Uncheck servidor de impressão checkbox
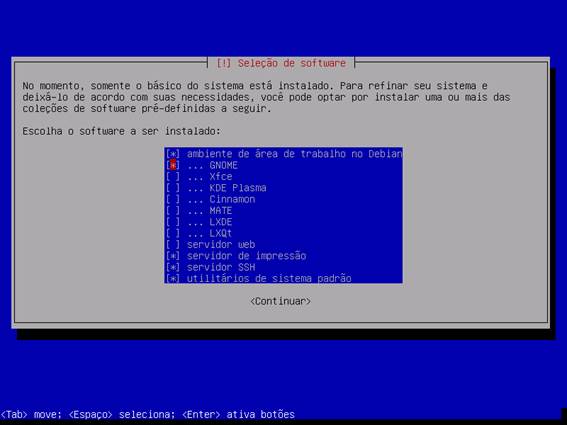This screenshot has width=567, height=425. click(173, 256)
